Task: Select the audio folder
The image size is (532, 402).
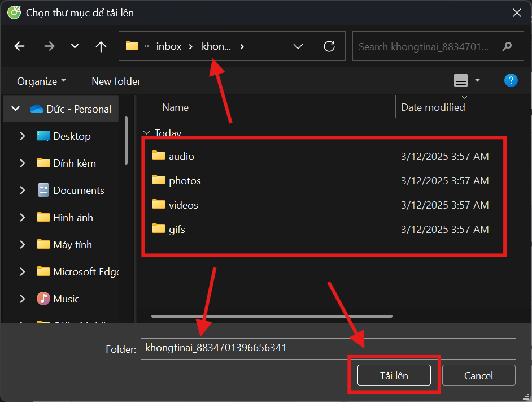Action: click(181, 156)
